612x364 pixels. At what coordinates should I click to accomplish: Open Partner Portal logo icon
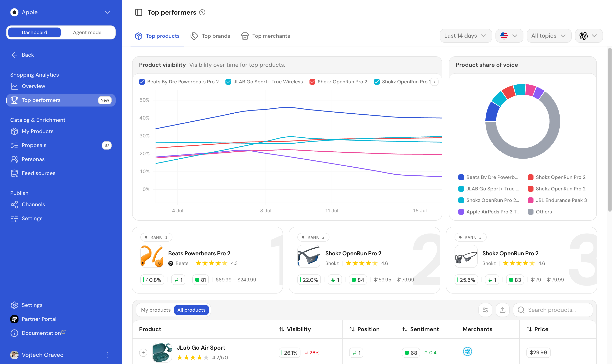14,319
